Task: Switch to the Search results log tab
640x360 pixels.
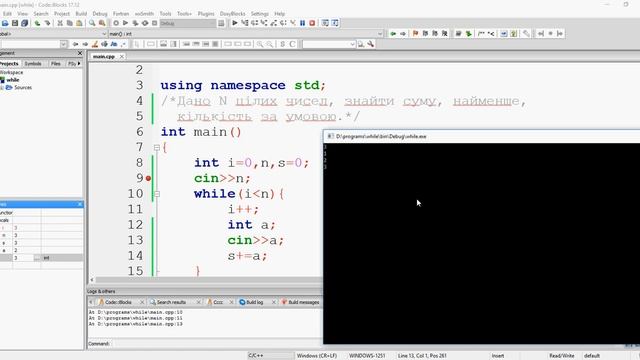Action: pyautogui.click(x=171, y=302)
